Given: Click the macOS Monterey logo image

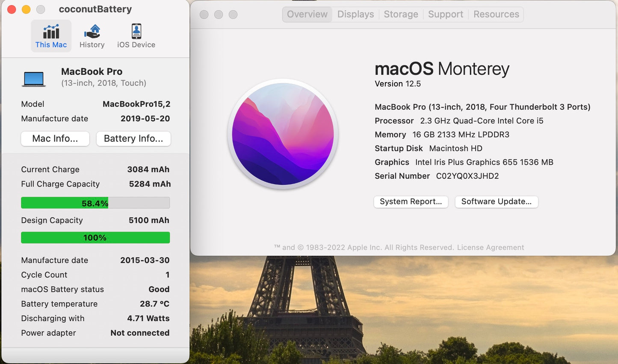Looking at the screenshot, I should pos(283,134).
